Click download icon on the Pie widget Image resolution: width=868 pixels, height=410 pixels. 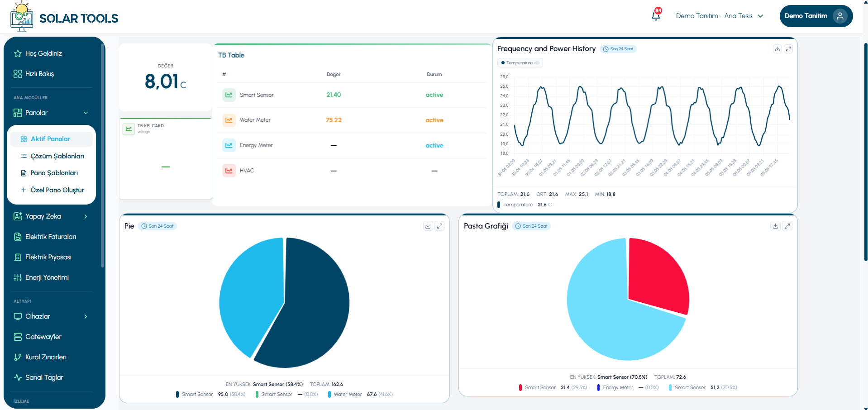428,226
